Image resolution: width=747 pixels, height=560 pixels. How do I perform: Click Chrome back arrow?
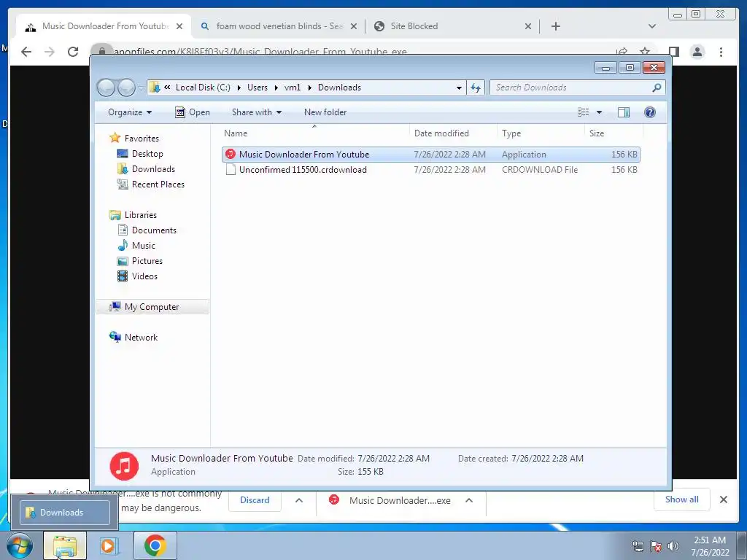(x=26, y=52)
